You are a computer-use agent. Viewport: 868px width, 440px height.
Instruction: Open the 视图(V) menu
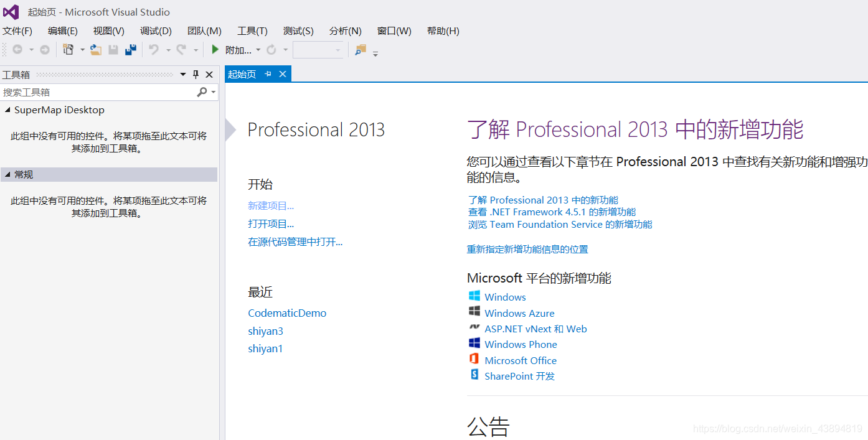[109, 31]
